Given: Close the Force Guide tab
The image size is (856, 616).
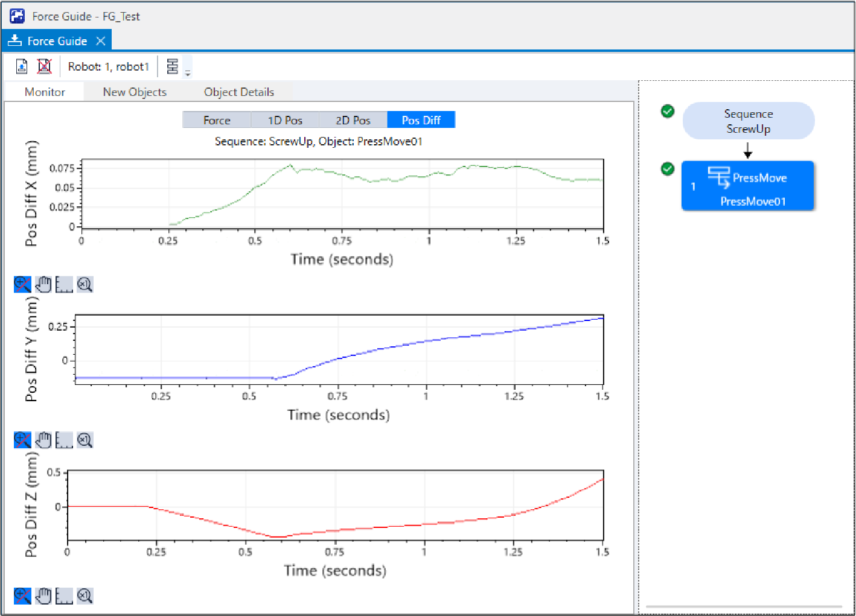Looking at the screenshot, I should point(101,41).
